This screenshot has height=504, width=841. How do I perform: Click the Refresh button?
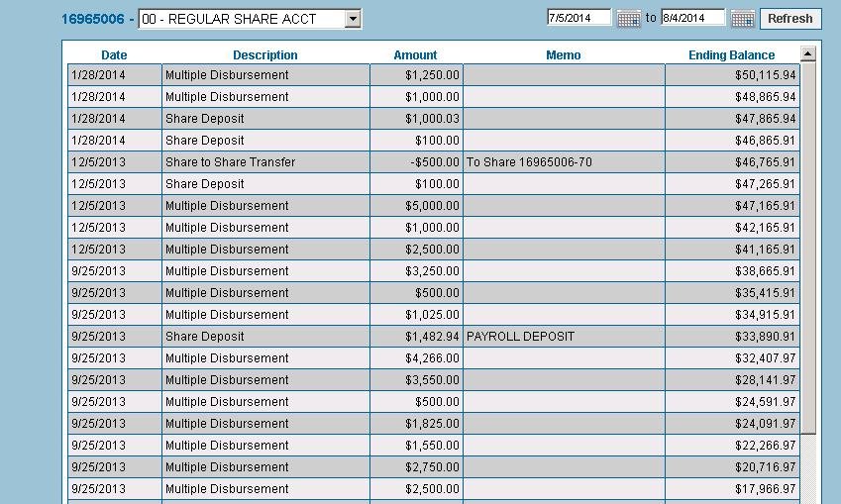point(789,18)
